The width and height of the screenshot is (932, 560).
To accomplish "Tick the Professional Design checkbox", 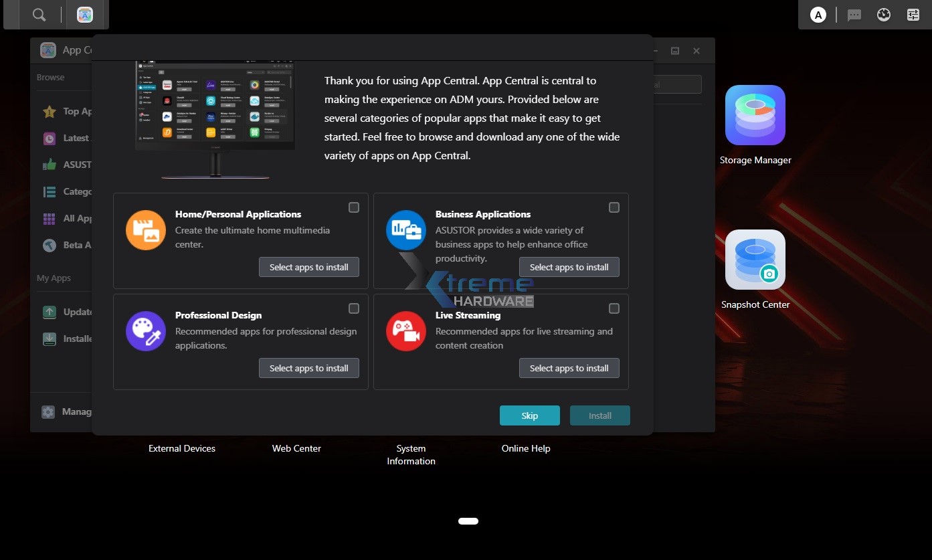I will pos(354,308).
